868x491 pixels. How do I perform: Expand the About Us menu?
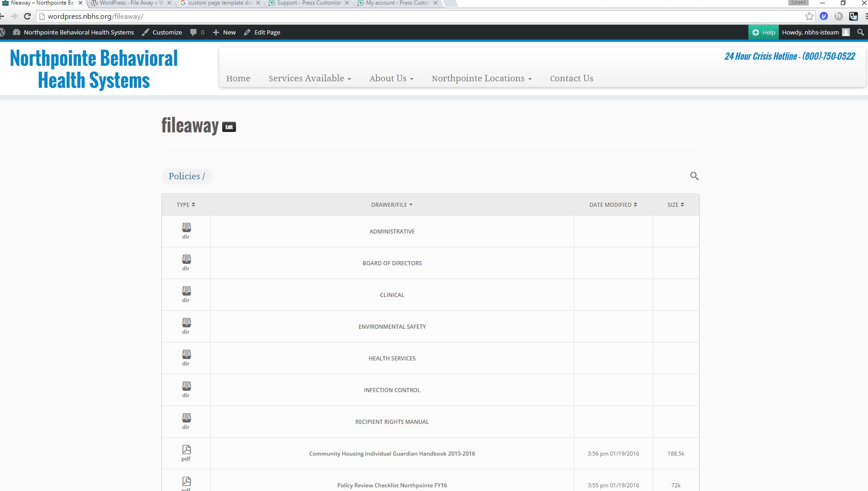391,79
